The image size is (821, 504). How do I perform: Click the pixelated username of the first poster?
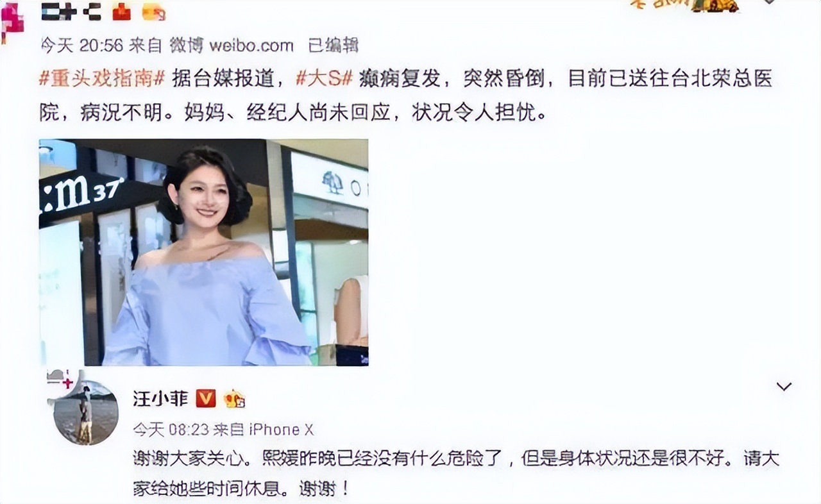click(71, 12)
